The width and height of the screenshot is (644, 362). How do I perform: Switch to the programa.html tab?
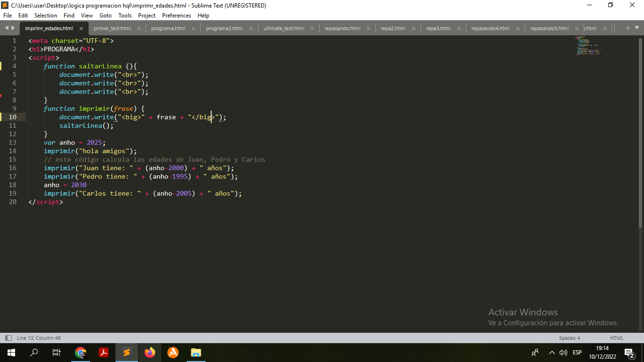(168, 28)
